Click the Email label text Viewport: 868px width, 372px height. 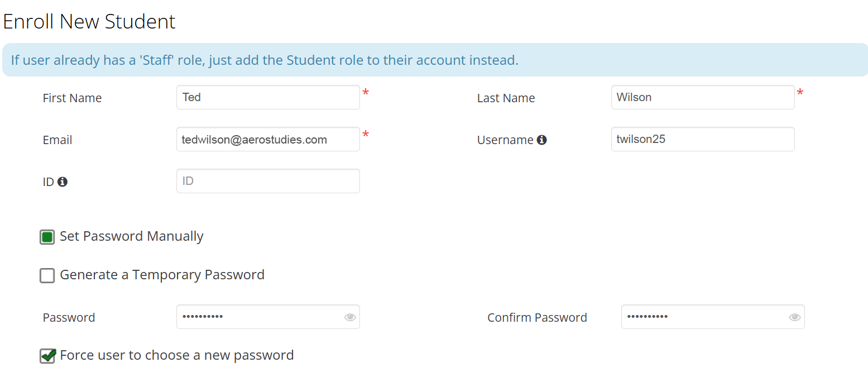tap(57, 140)
